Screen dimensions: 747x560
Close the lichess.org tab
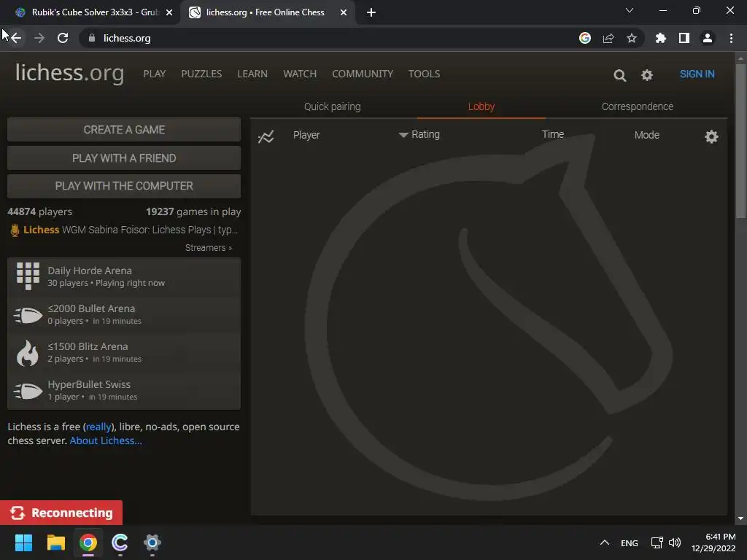(x=344, y=12)
